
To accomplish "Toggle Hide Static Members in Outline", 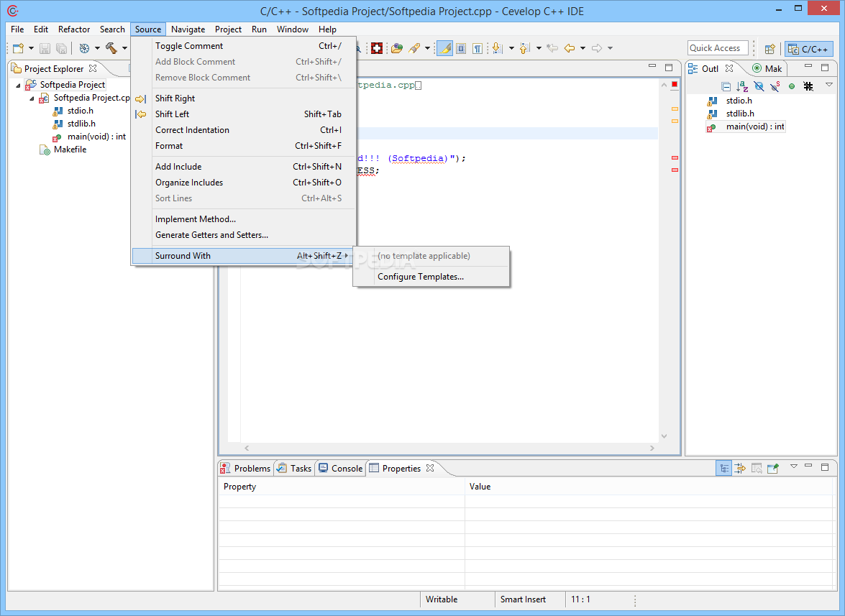I will 775,86.
